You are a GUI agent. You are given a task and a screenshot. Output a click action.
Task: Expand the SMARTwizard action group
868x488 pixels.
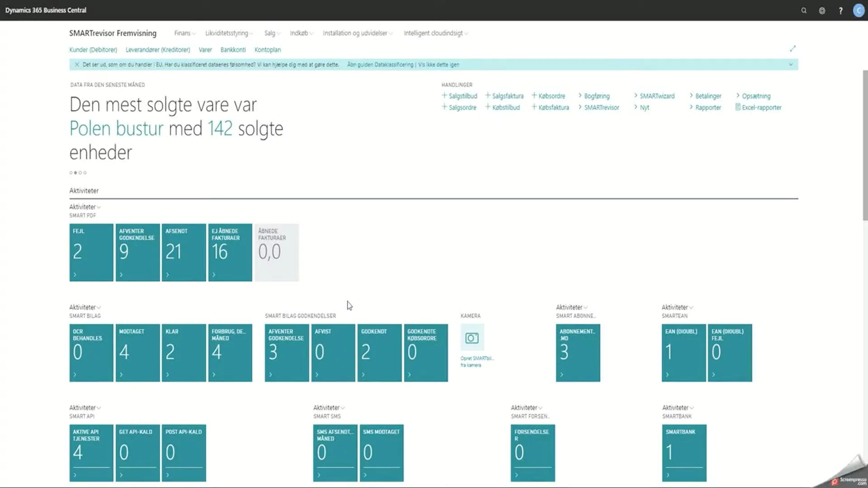(654, 96)
